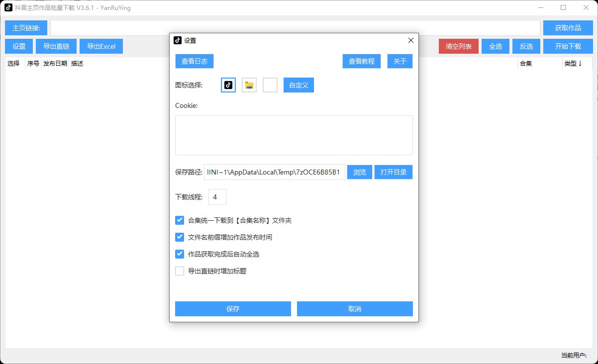The width and height of the screenshot is (598, 364).
Task: Open the save directory via 打开目录
Action: pos(394,172)
